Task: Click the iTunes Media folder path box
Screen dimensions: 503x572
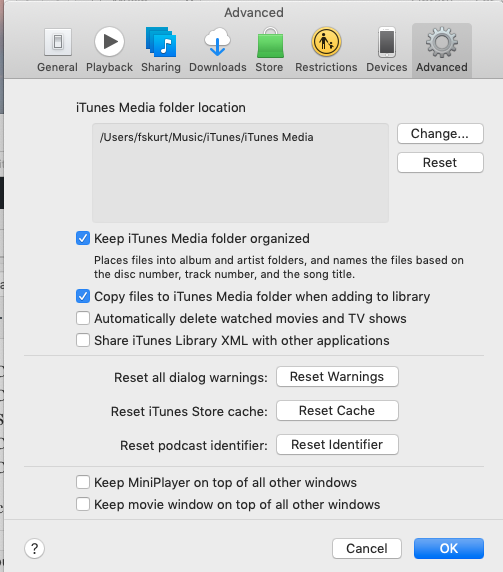Action: coord(240,173)
